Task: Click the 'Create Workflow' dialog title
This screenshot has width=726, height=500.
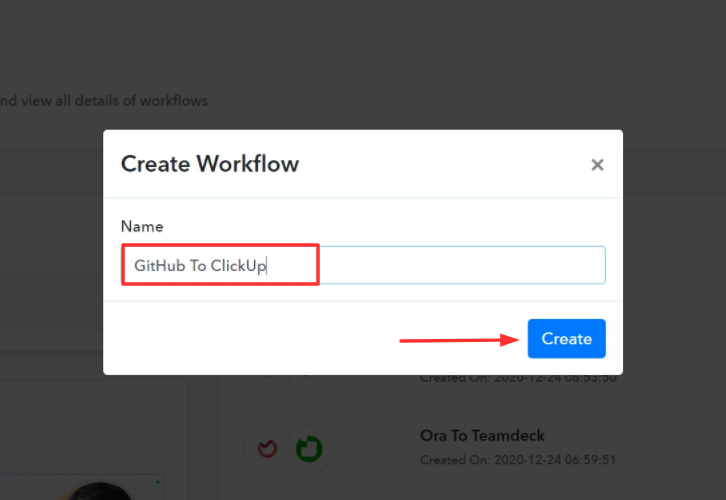Action: 210,164
